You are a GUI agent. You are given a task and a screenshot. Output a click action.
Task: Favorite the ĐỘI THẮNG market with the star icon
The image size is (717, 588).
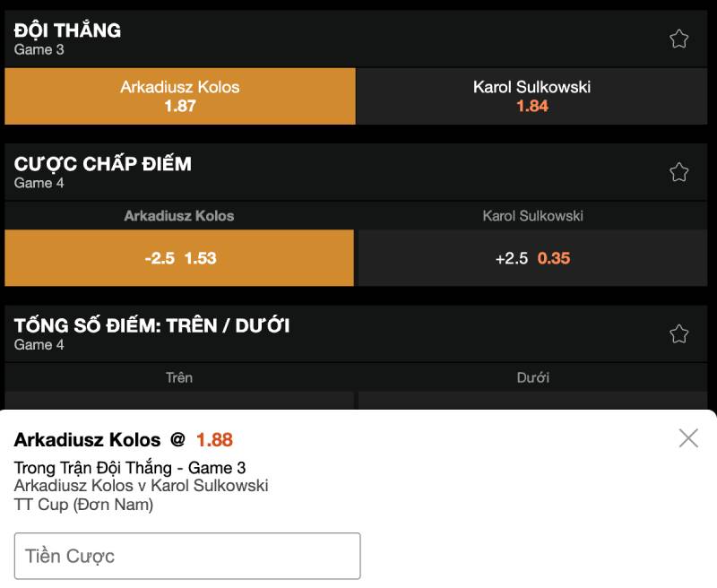[681, 38]
